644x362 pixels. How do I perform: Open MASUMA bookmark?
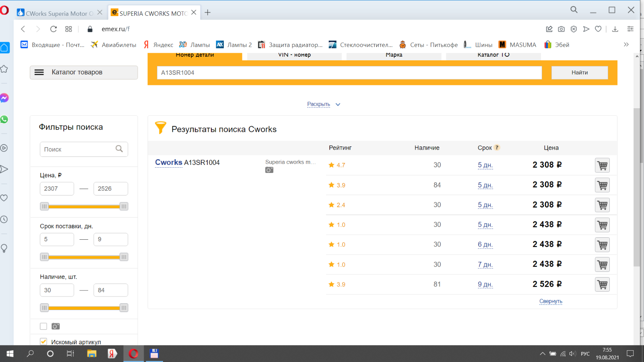(518, 45)
